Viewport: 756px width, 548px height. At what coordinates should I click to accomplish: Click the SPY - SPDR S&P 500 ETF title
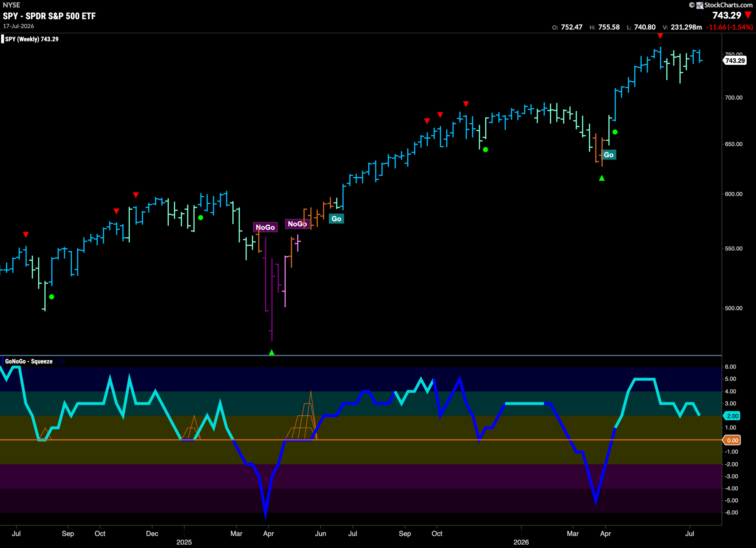(49, 16)
